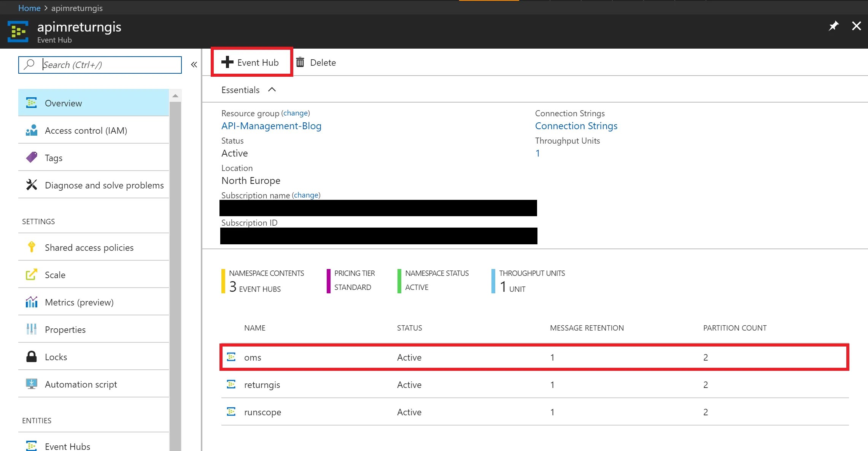Open the oms event hub name

(x=253, y=357)
